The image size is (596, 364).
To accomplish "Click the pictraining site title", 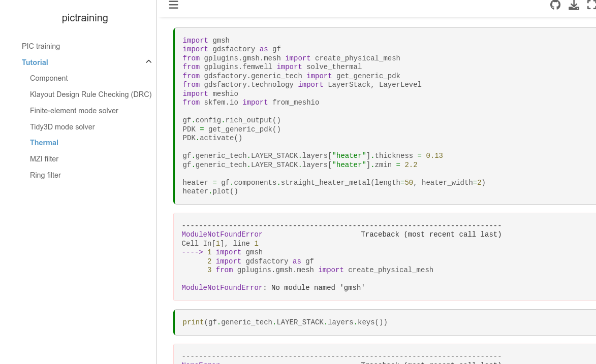I will (84, 18).
